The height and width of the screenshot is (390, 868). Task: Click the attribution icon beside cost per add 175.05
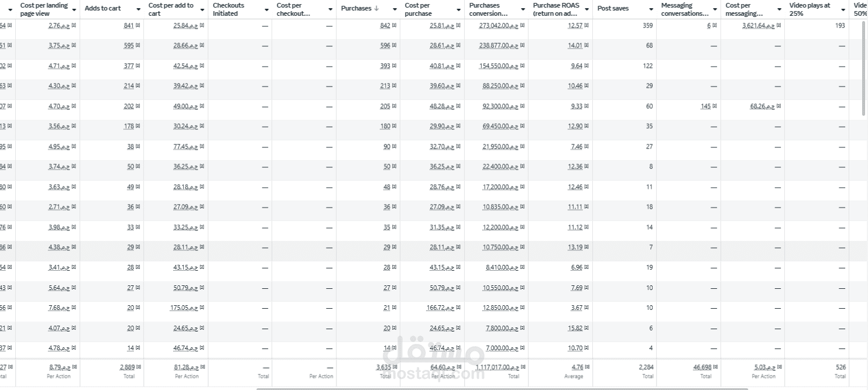[x=202, y=308]
